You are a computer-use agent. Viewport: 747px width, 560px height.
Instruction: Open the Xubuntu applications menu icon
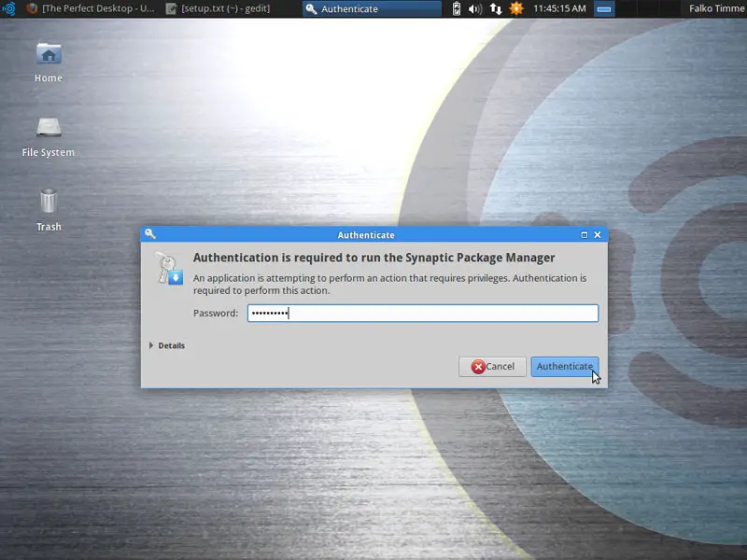pyautogui.click(x=8, y=8)
